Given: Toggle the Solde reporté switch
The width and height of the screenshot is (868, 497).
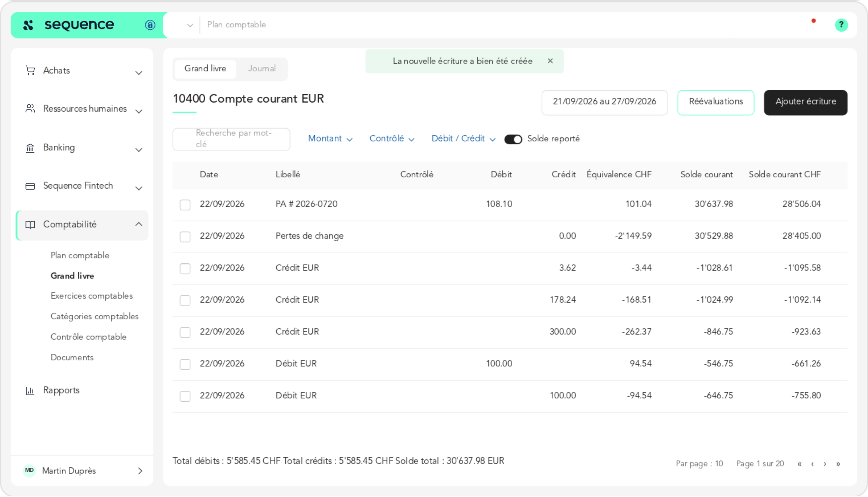Looking at the screenshot, I should (x=513, y=139).
